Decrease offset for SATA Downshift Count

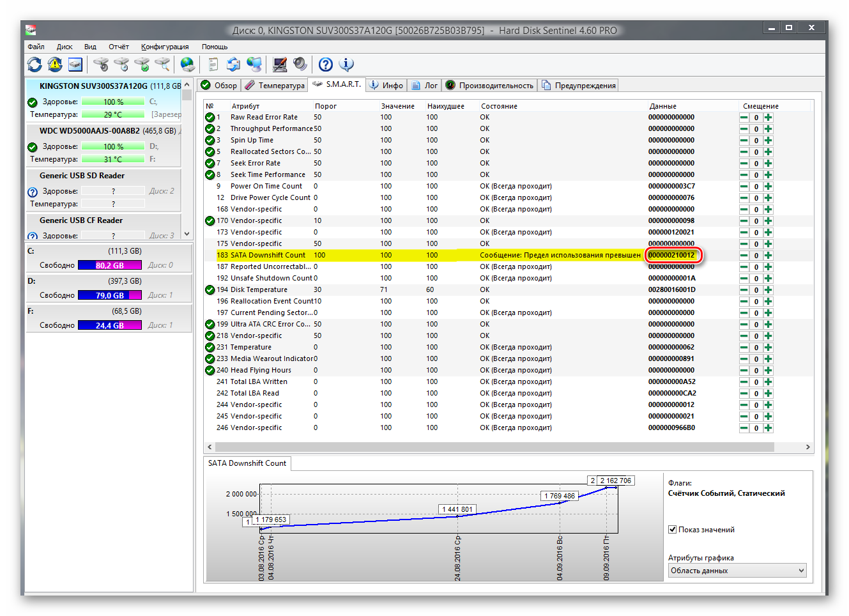coord(744,256)
